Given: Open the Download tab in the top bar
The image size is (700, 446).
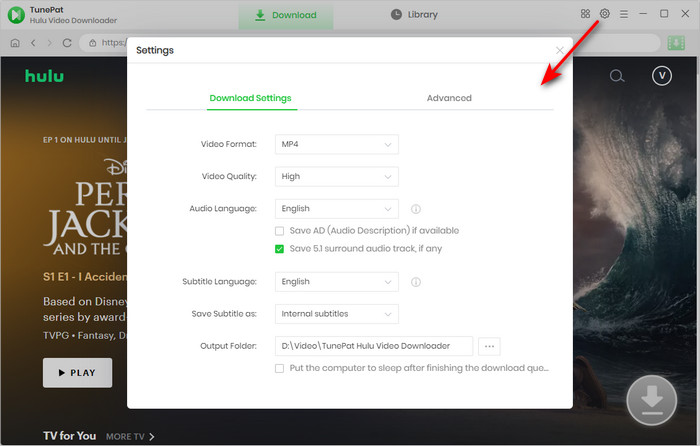Looking at the screenshot, I should tap(286, 15).
